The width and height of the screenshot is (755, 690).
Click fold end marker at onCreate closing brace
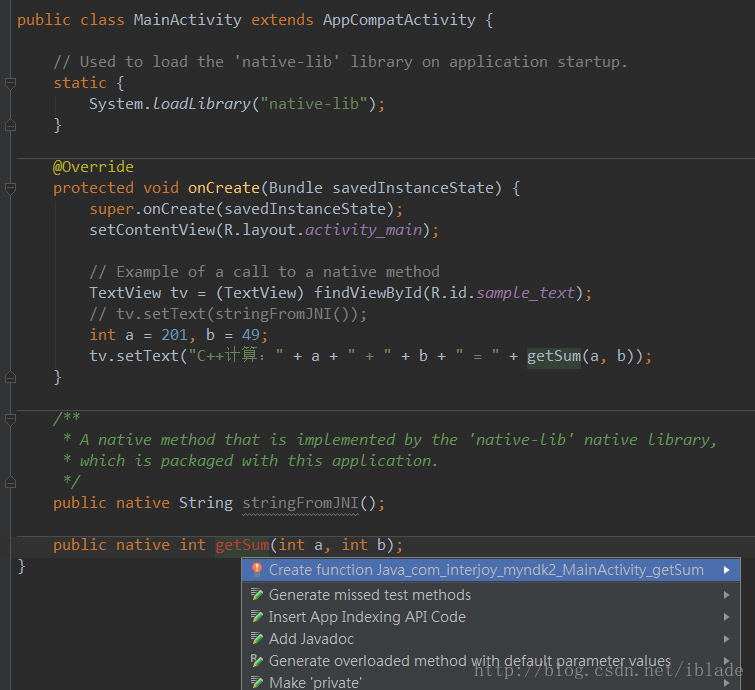(x=10, y=377)
